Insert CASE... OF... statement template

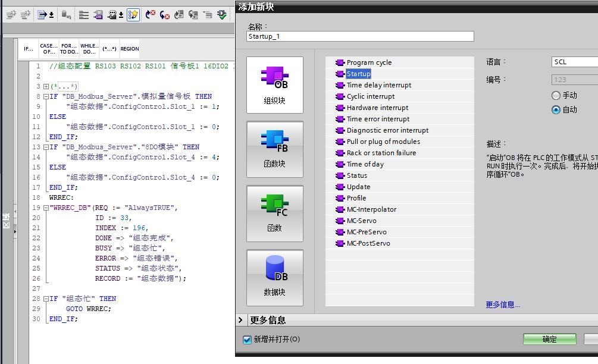tap(49, 49)
